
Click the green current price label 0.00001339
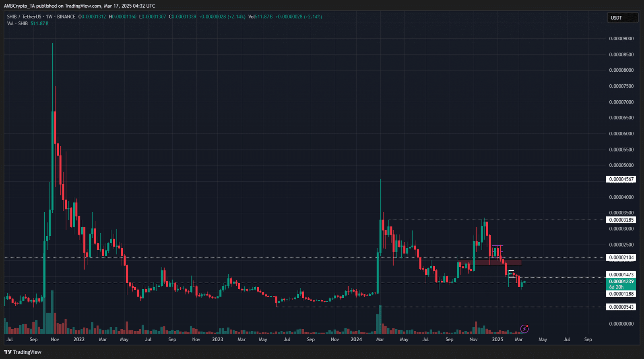[x=621, y=282]
